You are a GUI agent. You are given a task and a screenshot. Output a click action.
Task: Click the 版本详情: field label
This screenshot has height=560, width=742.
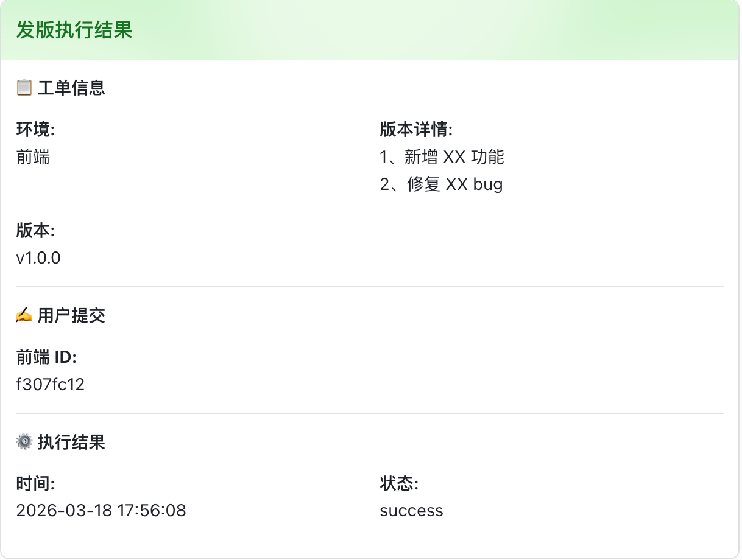(x=416, y=130)
